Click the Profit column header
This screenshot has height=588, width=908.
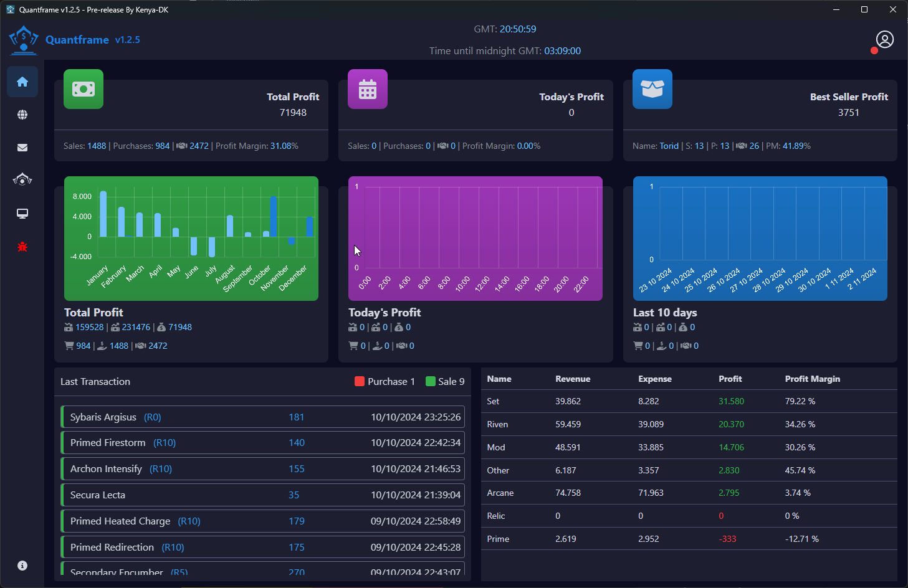click(x=730, y=379)
